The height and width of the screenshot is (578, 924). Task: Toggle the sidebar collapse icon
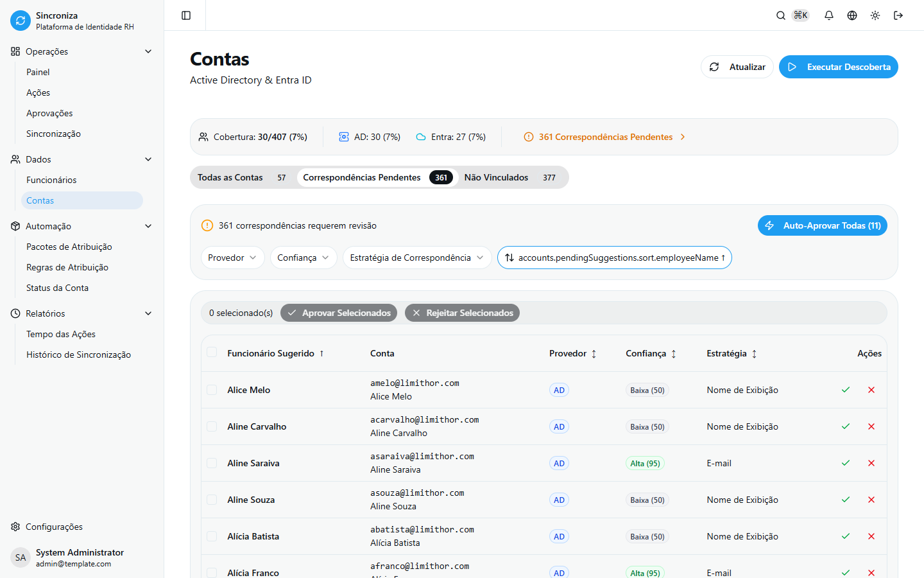click(x=186, y=15)
